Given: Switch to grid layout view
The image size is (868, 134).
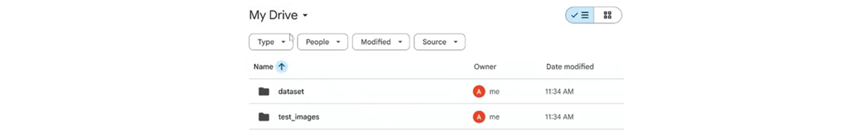Looking at the screenshot, I should tap(607, 15).
